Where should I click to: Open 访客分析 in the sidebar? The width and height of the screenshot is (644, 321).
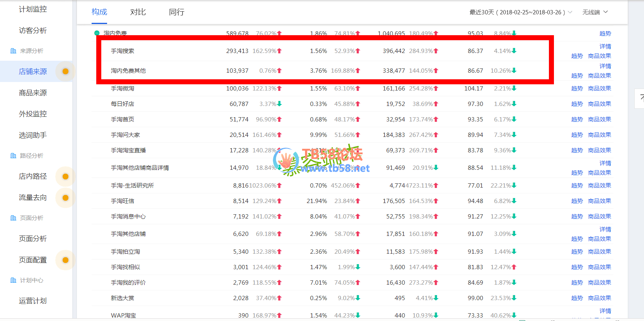tap(33, 31)
